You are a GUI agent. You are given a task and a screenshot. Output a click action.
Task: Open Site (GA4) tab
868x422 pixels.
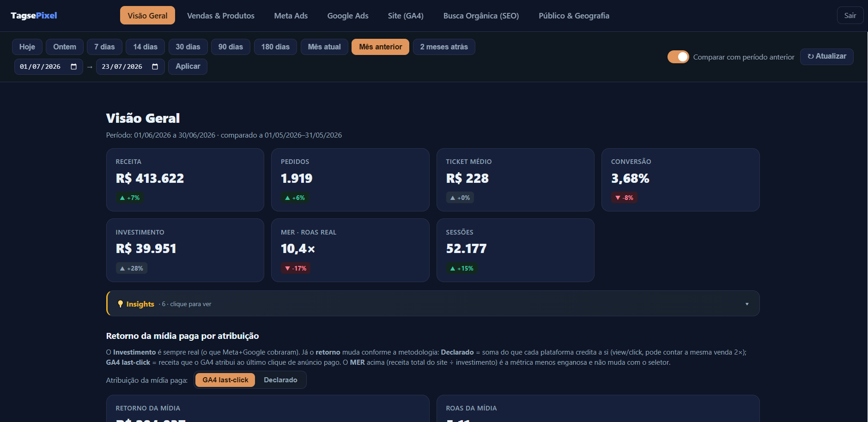[406, 15]
